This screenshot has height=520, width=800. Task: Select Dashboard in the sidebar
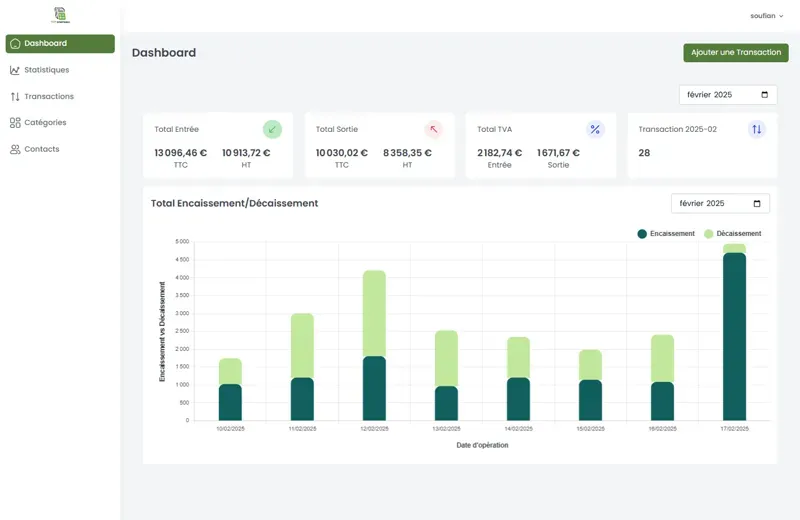point(60,43)
